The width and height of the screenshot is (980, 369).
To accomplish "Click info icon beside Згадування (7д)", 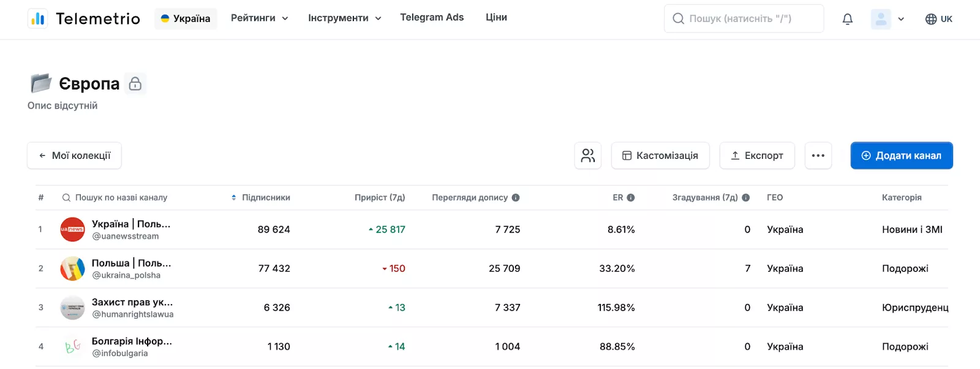I will pyautogui.click(x=746, y=197).
